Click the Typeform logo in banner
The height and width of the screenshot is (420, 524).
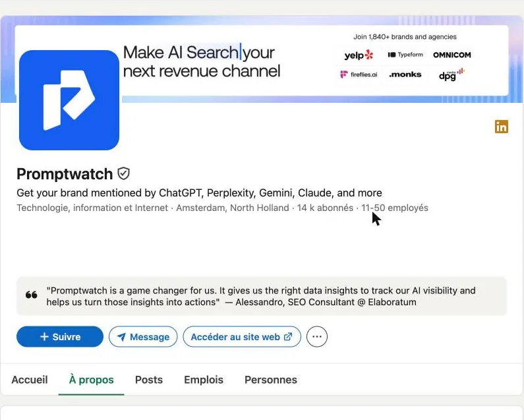coord(405,55)
